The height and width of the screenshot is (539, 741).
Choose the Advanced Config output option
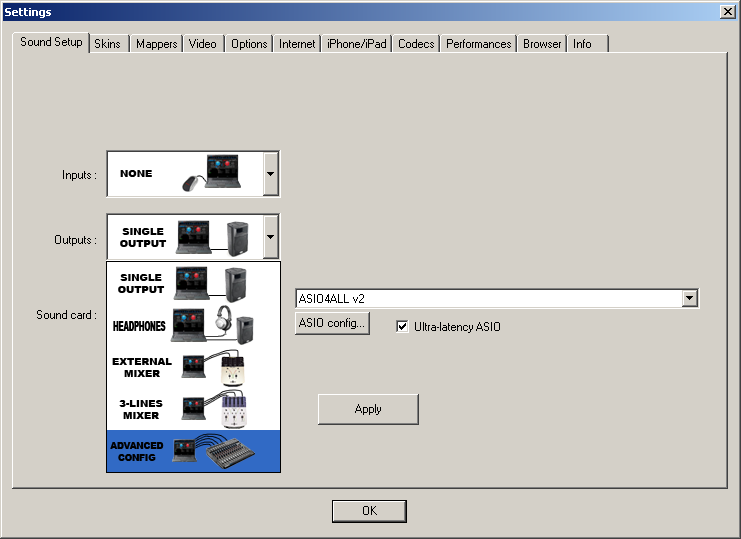(193, 451)
